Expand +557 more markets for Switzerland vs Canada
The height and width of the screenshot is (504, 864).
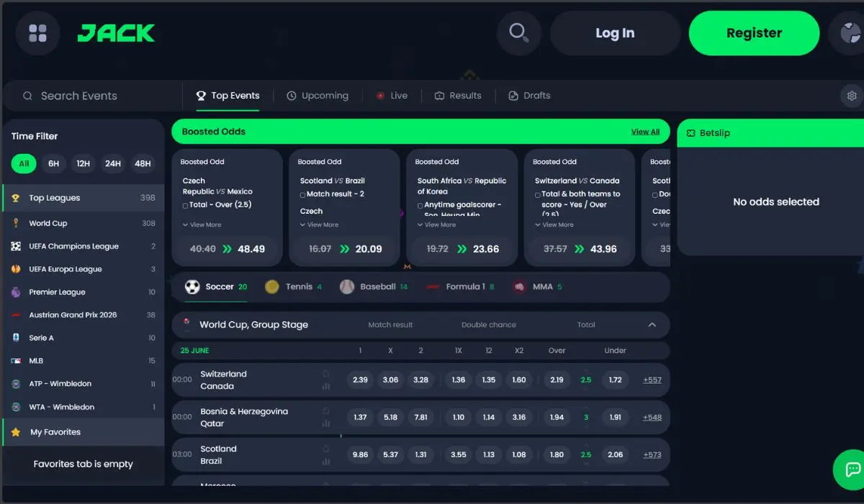[652, 379]
